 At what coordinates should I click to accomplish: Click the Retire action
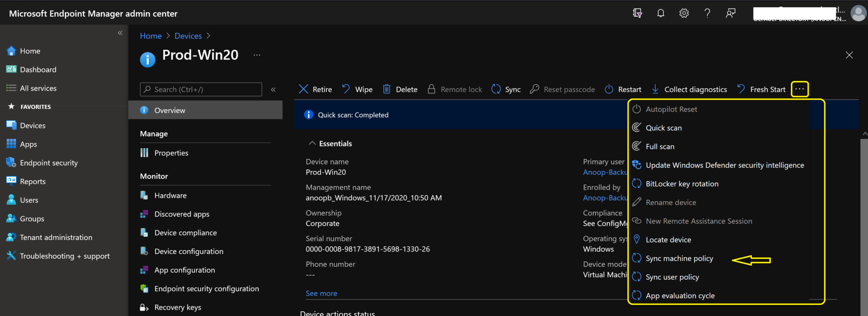315,89
